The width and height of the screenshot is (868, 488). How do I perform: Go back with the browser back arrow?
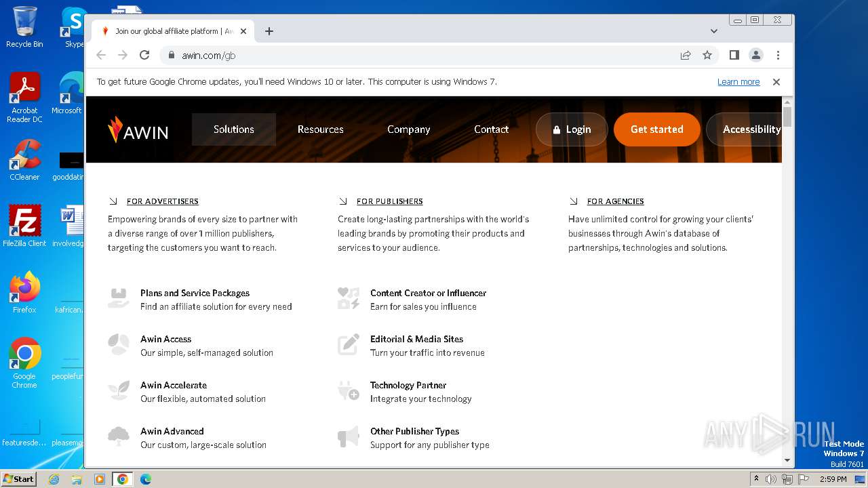(x=101, y=56)
